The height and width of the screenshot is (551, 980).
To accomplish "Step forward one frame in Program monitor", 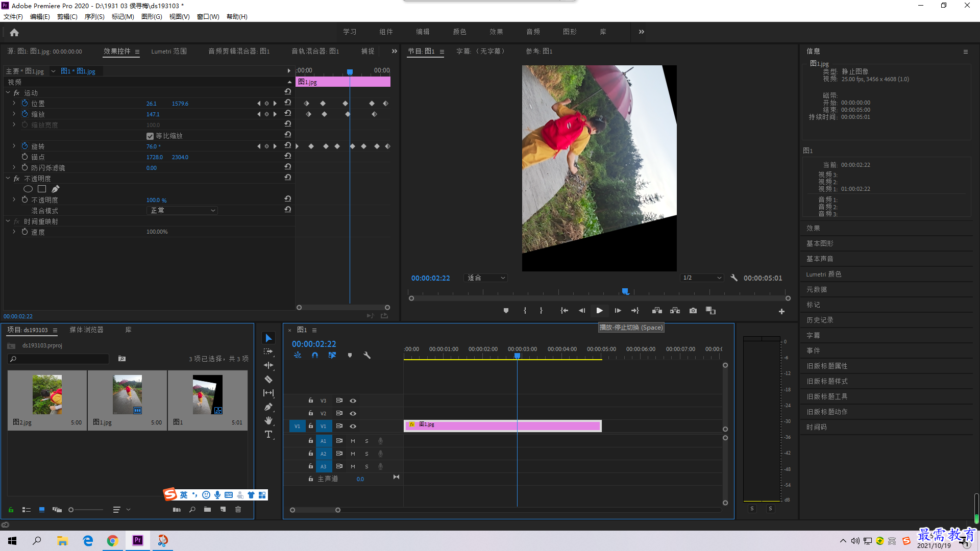I will coord(618,311).
